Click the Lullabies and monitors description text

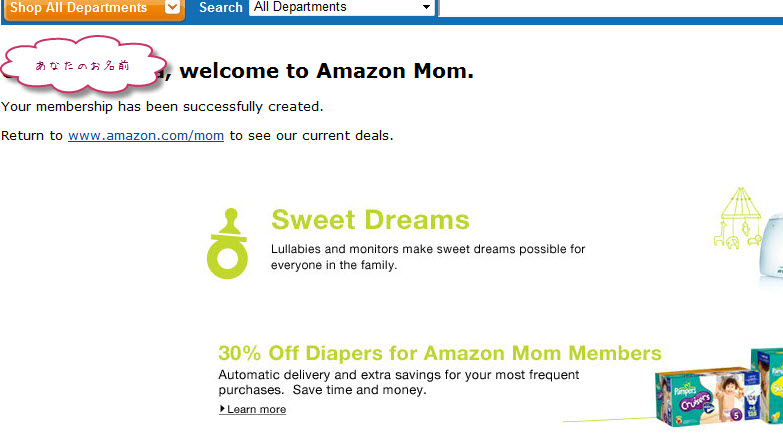(x=428, y=257)
